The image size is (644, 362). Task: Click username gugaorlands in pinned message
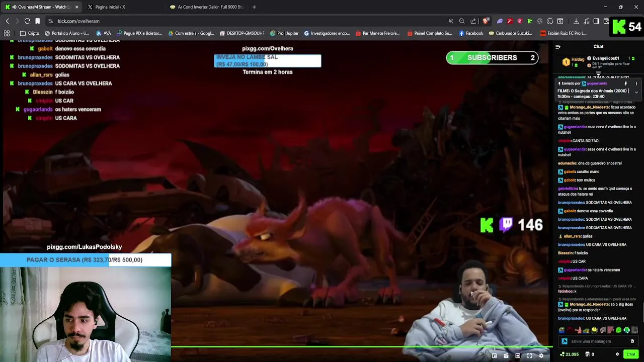coord(596,83)
